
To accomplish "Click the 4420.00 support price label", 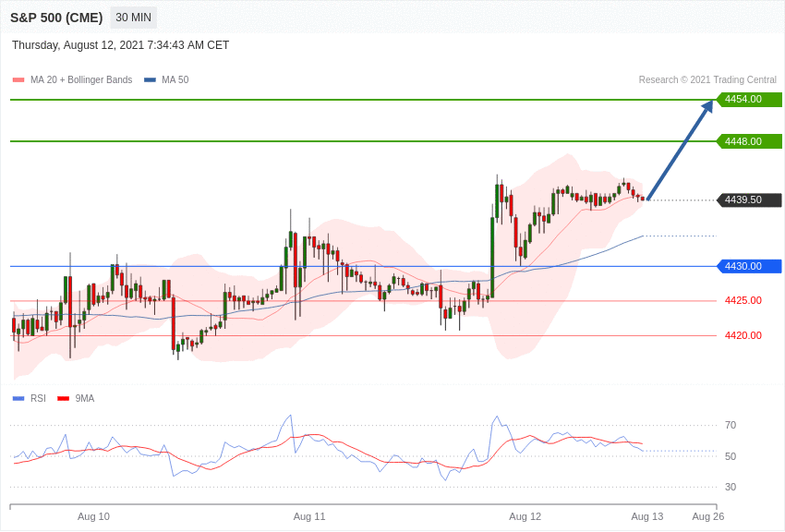I will click(743, 335).
